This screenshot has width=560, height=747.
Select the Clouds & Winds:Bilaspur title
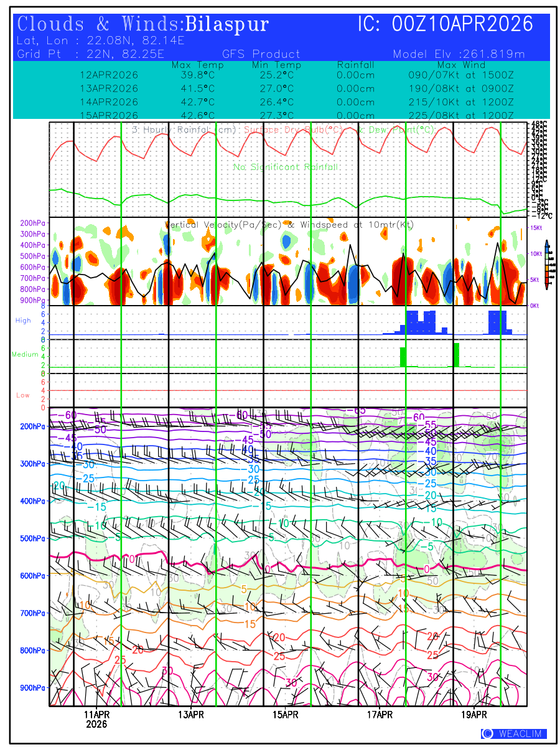(143, 24)
